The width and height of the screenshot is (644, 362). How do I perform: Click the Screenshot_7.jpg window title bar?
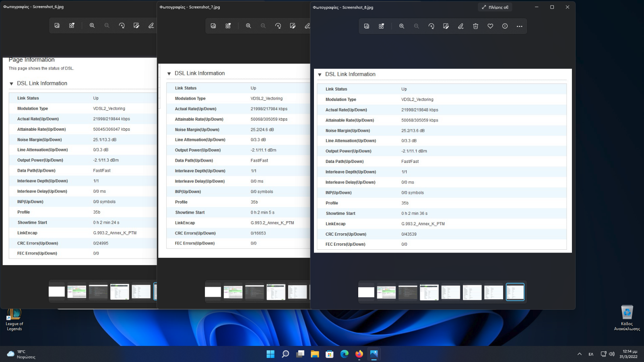233,7
